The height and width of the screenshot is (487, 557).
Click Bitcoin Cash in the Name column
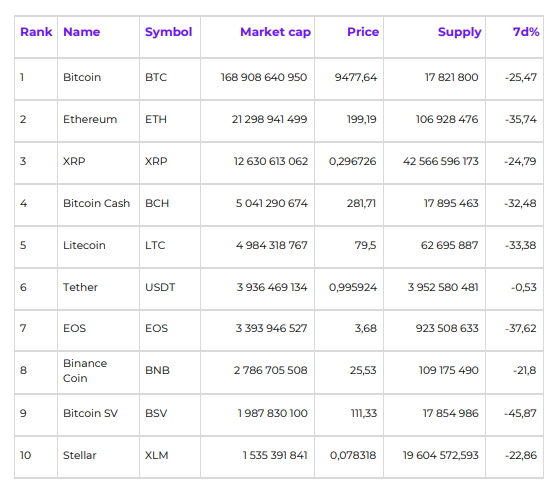pos(96,203)
